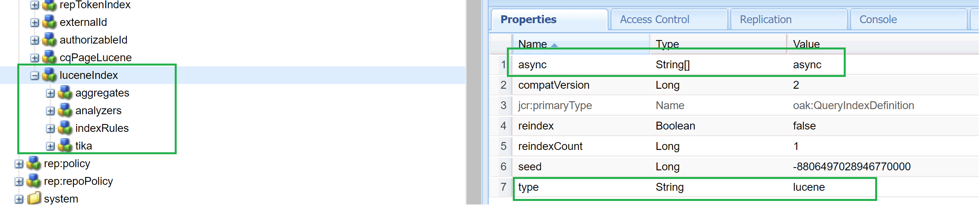Select the tika tree label
This screenshot has height=208, width=980.
(x=84, y=146)
